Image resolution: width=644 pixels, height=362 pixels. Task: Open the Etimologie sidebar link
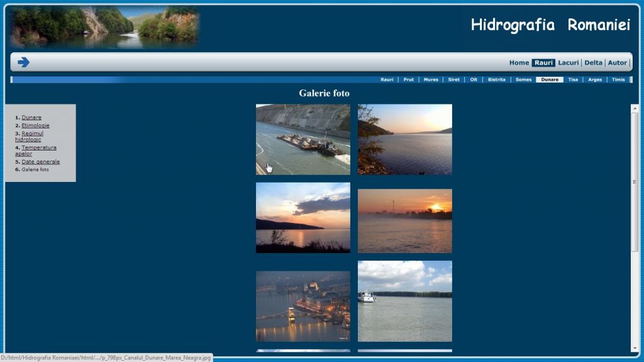point(35,125)
